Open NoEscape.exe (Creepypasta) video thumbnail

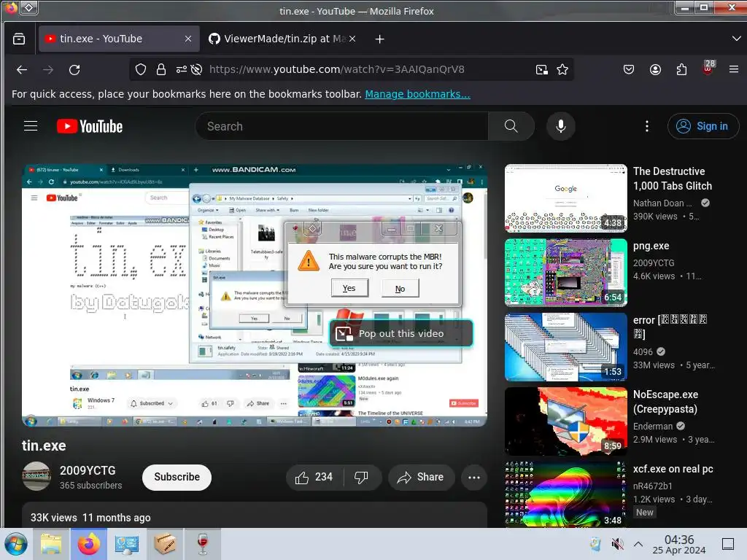pos(565,421)
